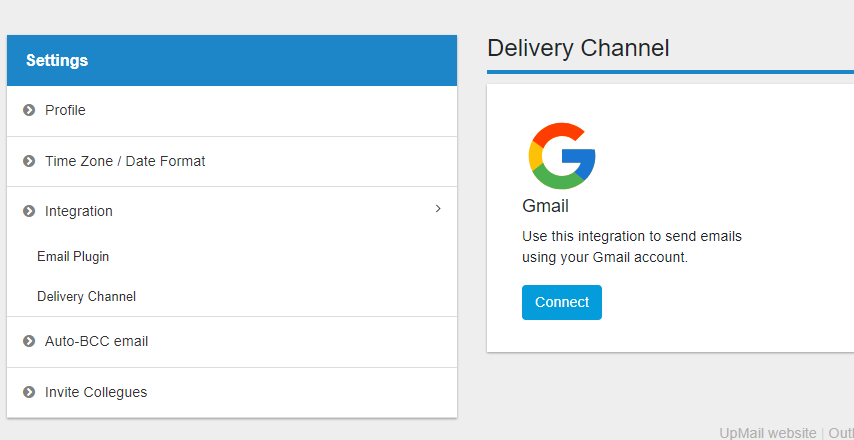Click the Gmail integration description text
The image size is (854, 440).
(x=632, y=247)
